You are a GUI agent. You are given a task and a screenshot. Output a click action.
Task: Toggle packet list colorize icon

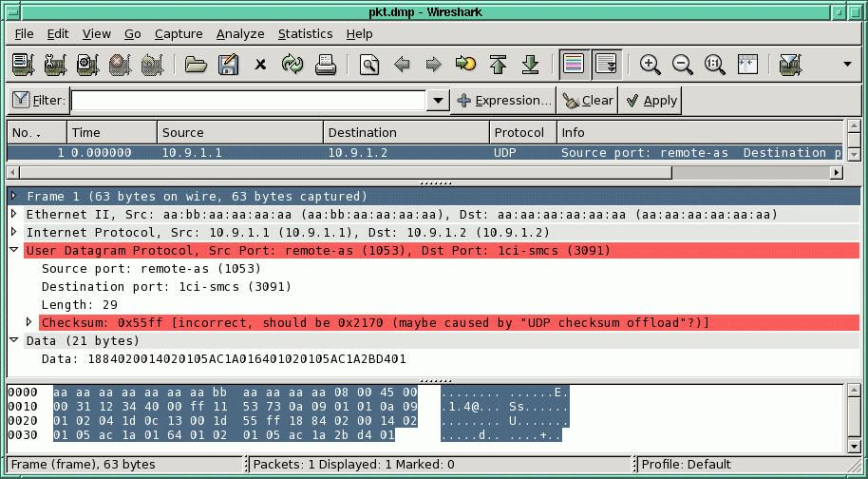coord(574,65)
